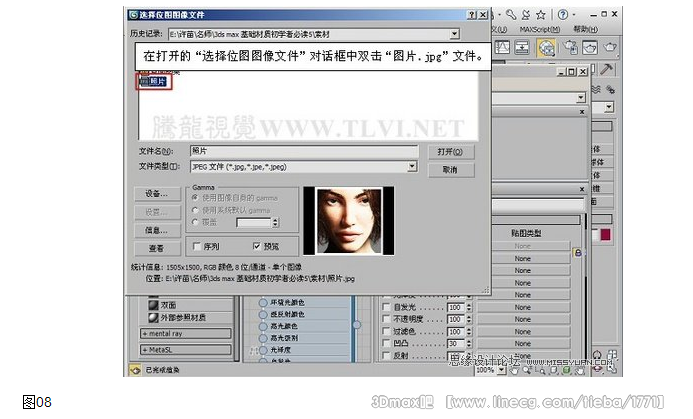The width and height of the screenshot is (693, 419).
Task: Click the None map button for 凹凸
Action: tap(523, 343)
